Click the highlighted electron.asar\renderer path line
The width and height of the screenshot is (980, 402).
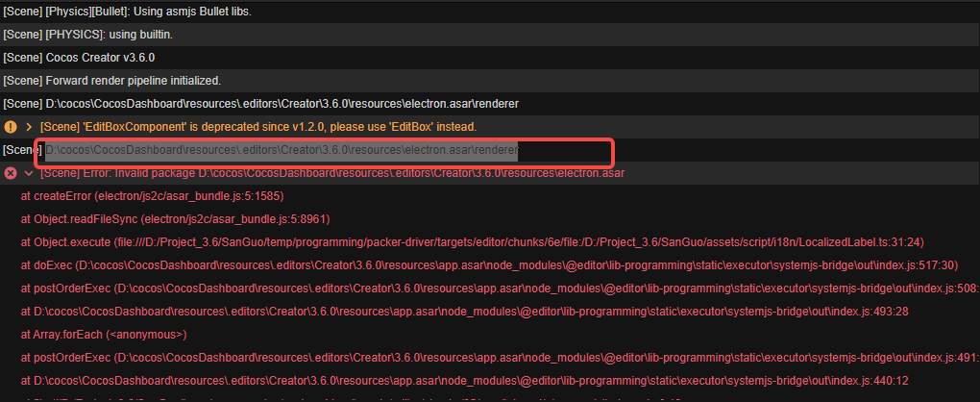coord(282,150)
